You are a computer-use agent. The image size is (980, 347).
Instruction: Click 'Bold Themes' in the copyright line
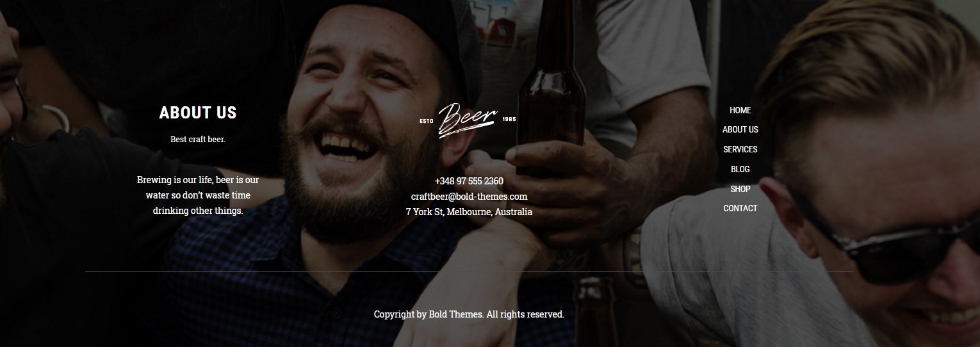(x=456, y=314)
